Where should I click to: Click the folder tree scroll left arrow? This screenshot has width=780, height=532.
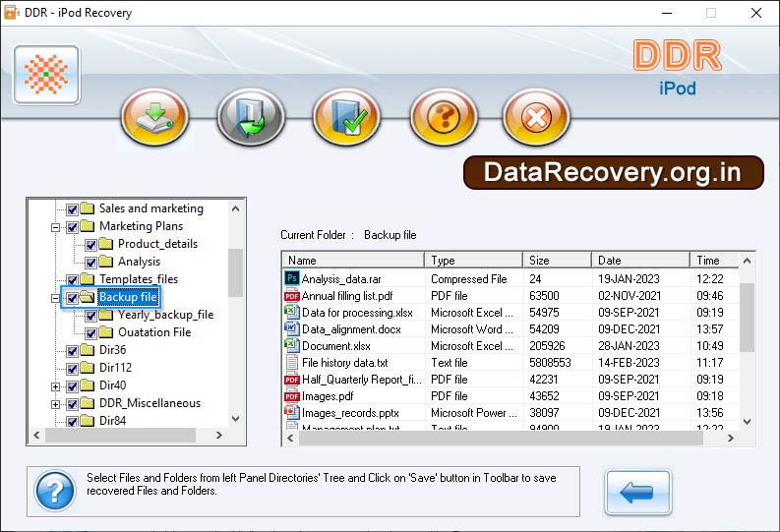[x=36, y=435]
